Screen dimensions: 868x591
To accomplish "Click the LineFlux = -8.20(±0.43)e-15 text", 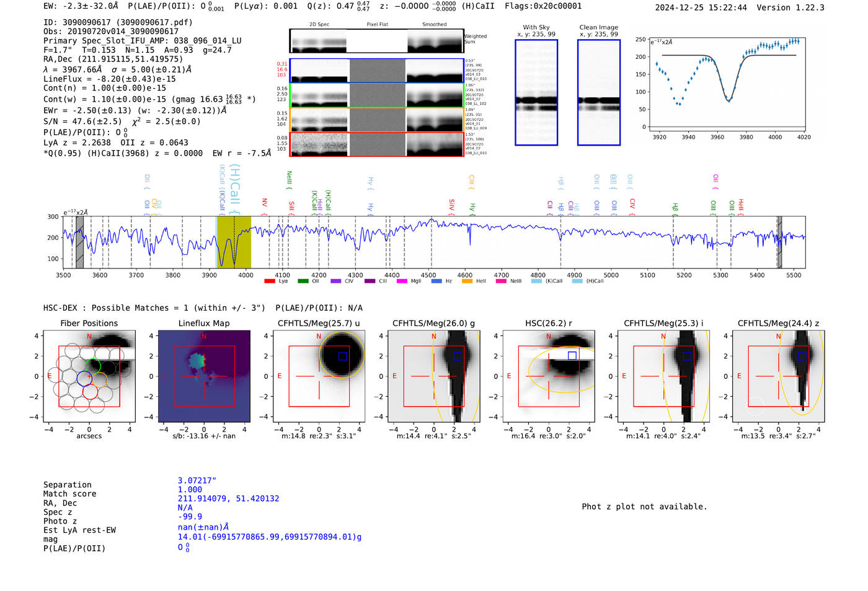I will click(110, 79).
